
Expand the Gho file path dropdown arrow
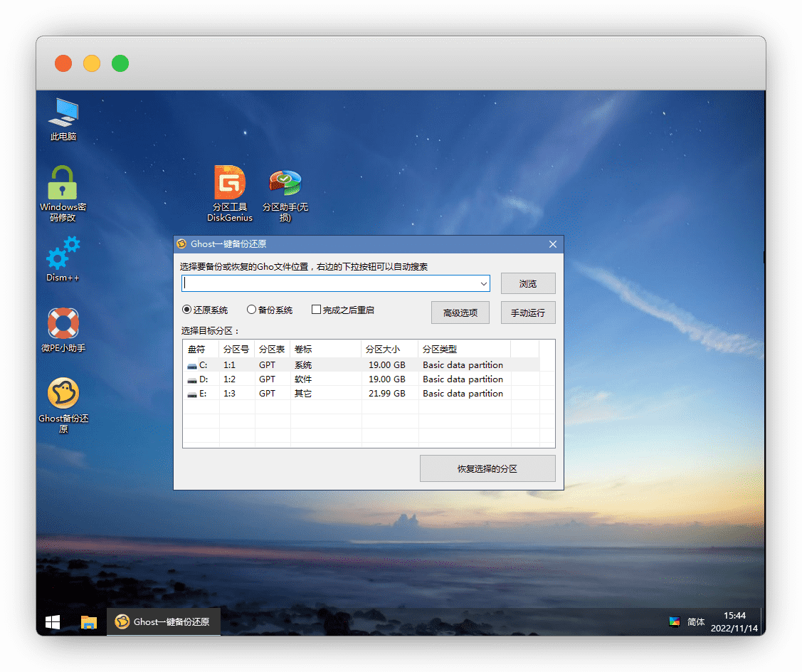(484, 283)
